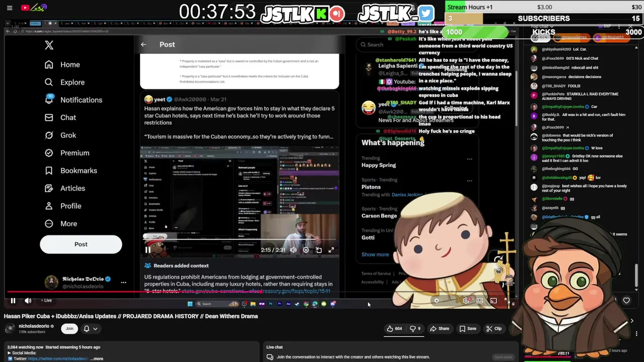Viewport: 644px width, 362px height.
Task: Open options for Happy Spring trend
Action: [469, 159]
